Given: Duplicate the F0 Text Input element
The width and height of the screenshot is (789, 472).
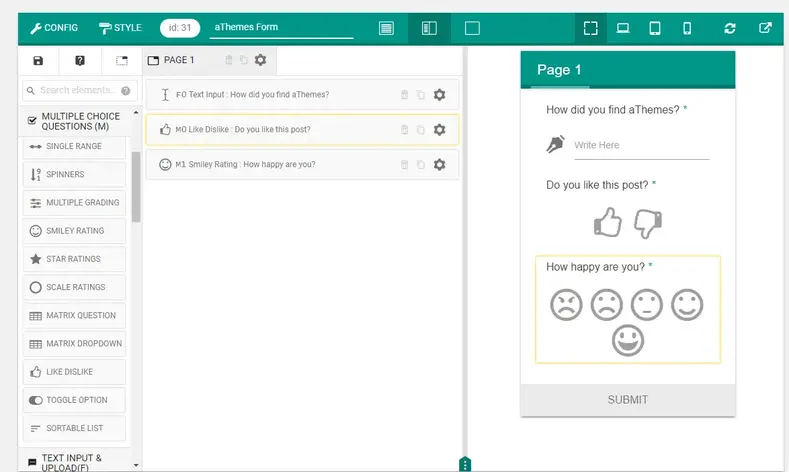Looking at the screenshot, I should click(421, 95).
